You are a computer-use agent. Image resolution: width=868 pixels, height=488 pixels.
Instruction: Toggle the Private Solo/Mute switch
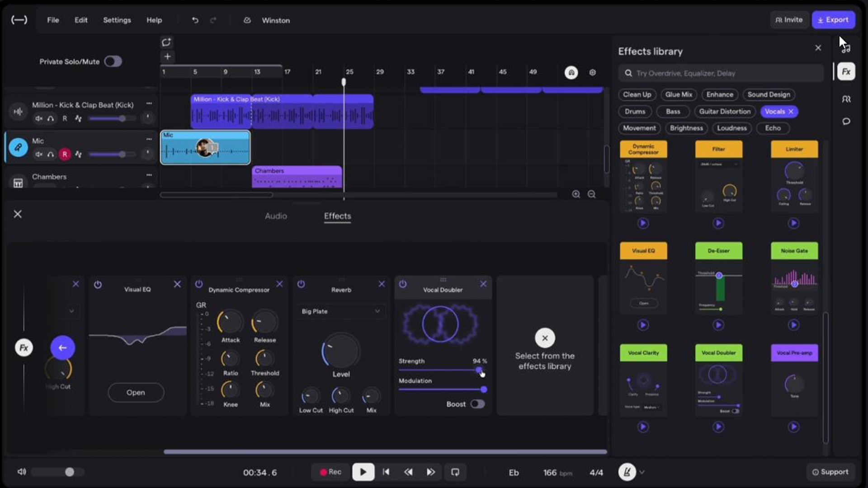click(113, 61)
